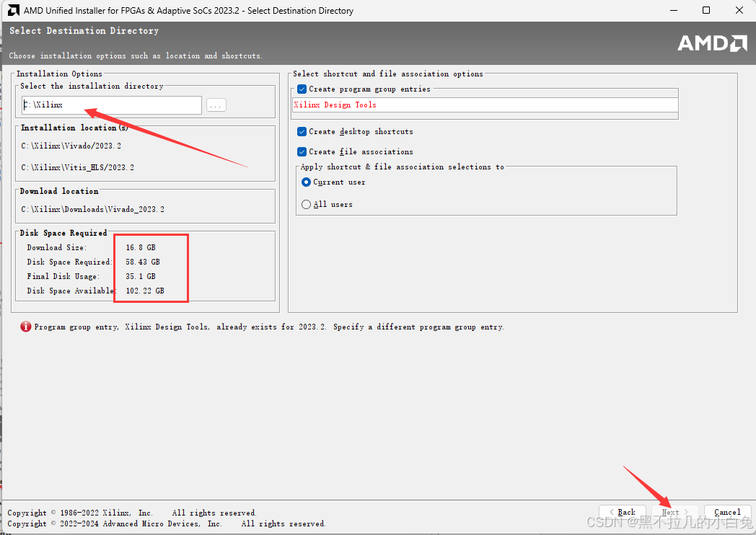Image resolution: width=756 pixels, height=535 pixels.
Task: Maximize the installer window
Action: pyautogui.click(x=706, y=10)
